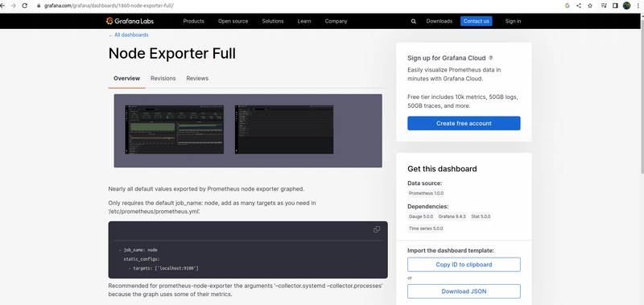Click the Node Exporter Full heading

[x=171, y=54]
